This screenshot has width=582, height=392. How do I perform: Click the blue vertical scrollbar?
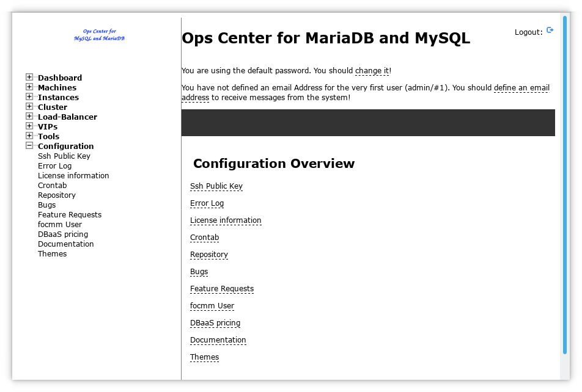tap(564, 184)
